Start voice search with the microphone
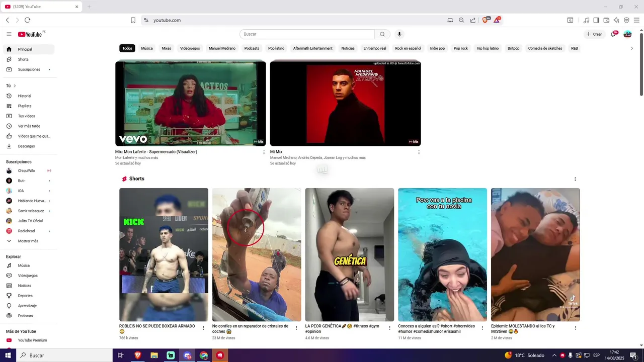This screenshot has height=362, width=644. tap(399, 34)
